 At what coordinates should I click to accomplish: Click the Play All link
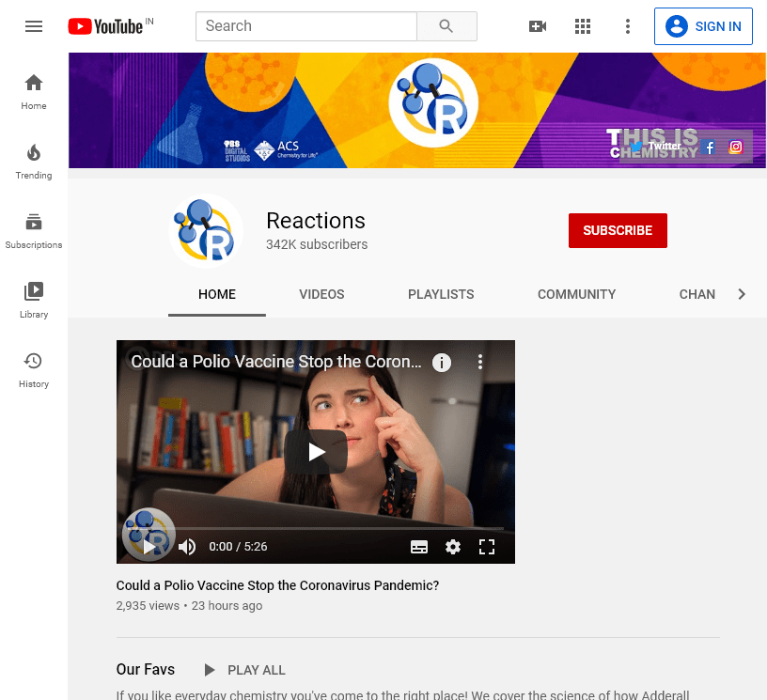257,670
